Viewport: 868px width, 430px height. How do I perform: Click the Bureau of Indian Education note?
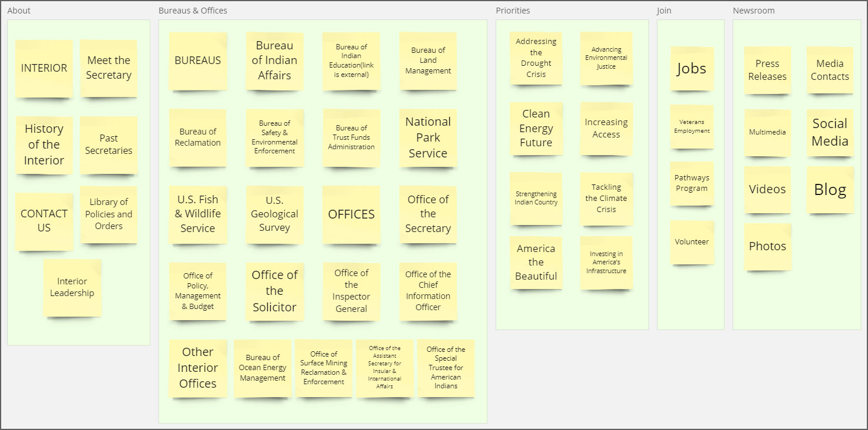[x=351, y=61]
